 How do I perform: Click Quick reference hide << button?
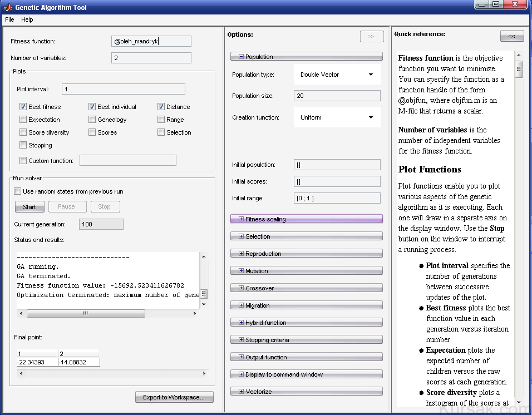(512, 36)
